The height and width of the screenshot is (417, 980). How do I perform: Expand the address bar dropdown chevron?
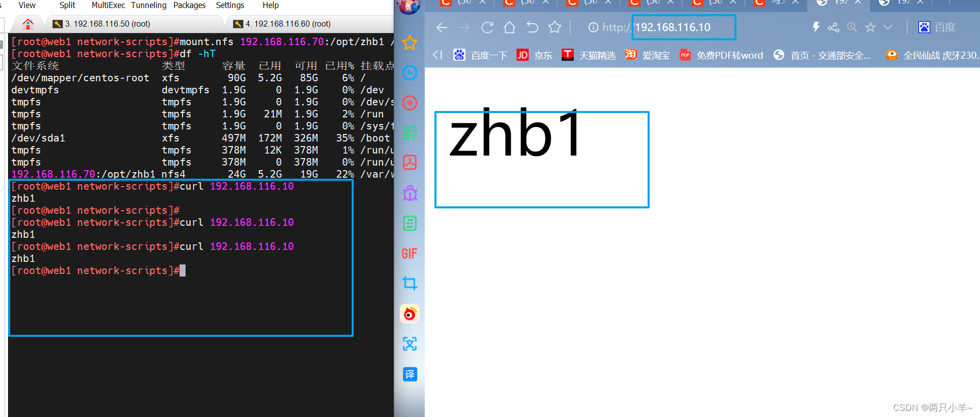888,27
